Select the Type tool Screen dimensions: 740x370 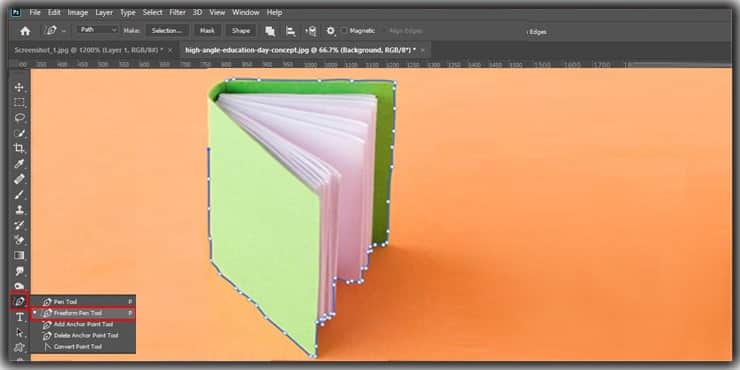point(19,317)
